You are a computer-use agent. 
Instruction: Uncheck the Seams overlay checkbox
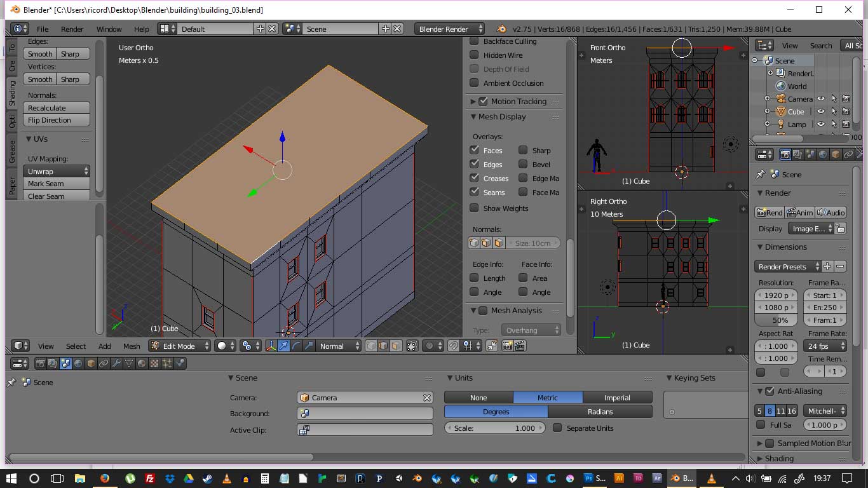[x=474, y=192]
